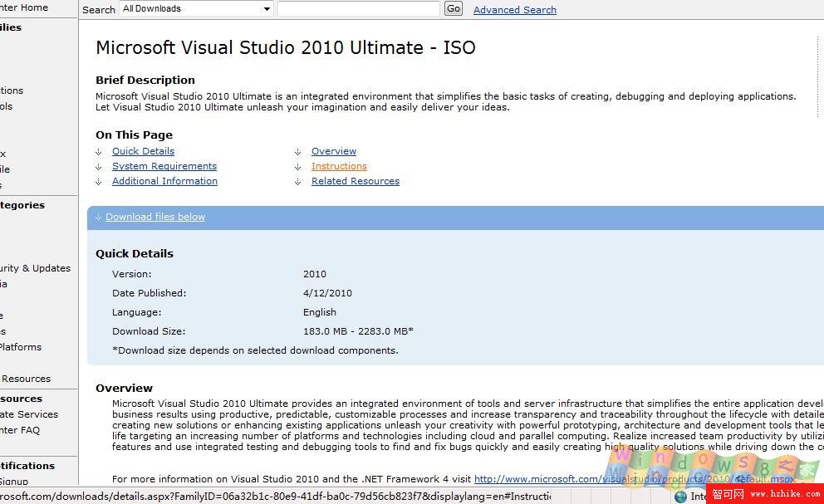Select the Platforms sidebar item
This screenshot has width=824, height=504.
(21, 347)
